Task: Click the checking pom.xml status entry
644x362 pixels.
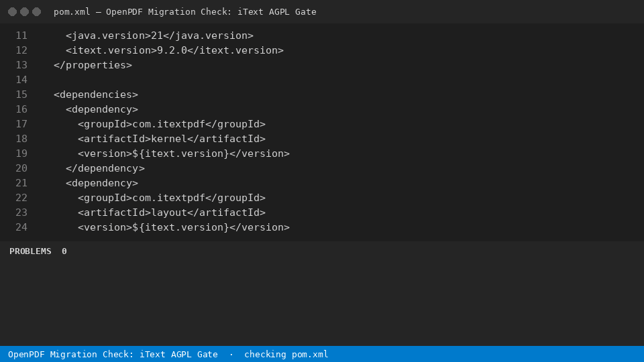Action: coord(286,355)
